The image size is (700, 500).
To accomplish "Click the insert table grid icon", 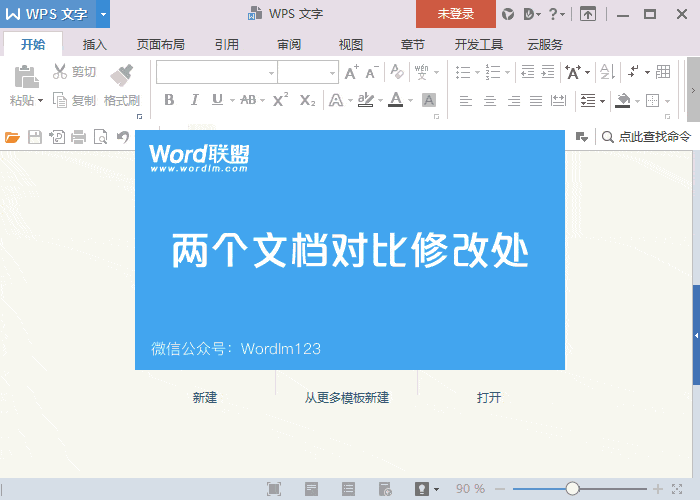I will click(x=663, y=72).
